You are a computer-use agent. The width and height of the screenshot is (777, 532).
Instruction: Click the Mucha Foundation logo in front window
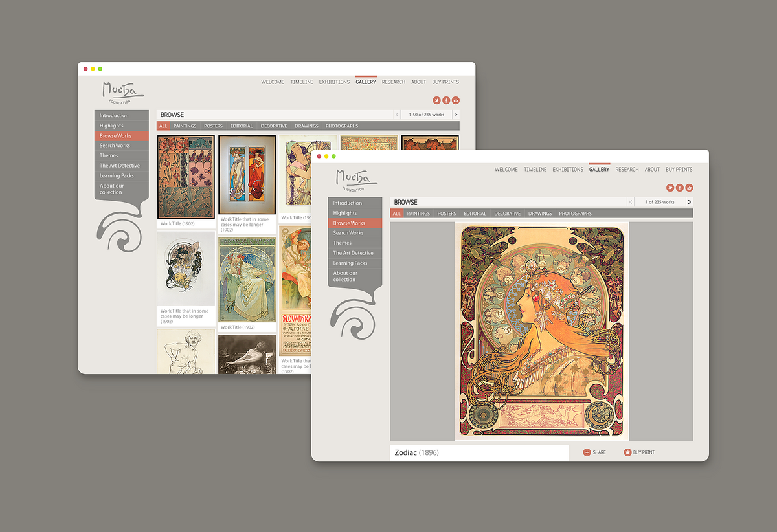(356, 179)
